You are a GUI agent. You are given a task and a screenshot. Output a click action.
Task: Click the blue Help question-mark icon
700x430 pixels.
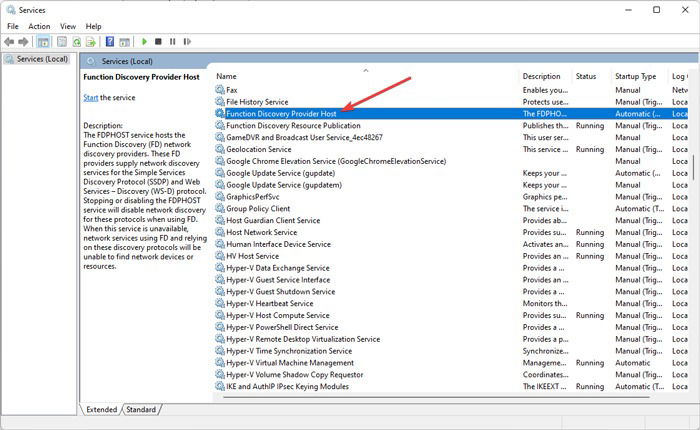110,42
